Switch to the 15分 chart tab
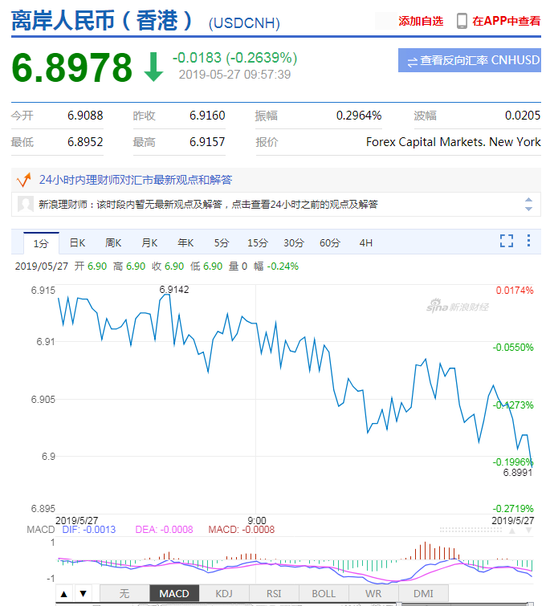The width and height of the screenshot is (550, 606). (257, 243)
